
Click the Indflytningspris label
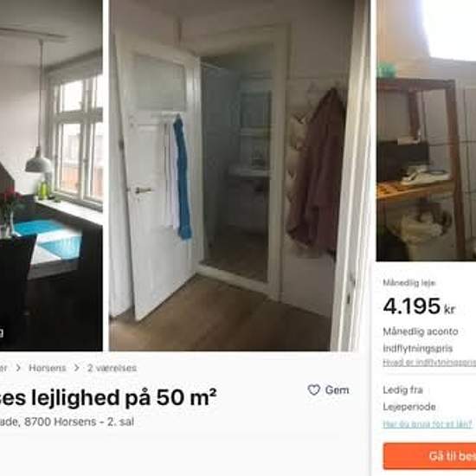(x=418, y=348)
